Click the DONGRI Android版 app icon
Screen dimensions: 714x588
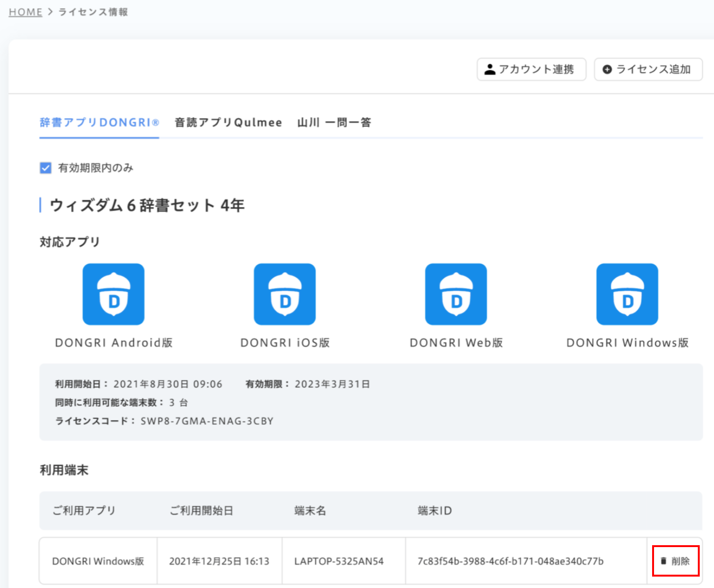click(113, 294)
